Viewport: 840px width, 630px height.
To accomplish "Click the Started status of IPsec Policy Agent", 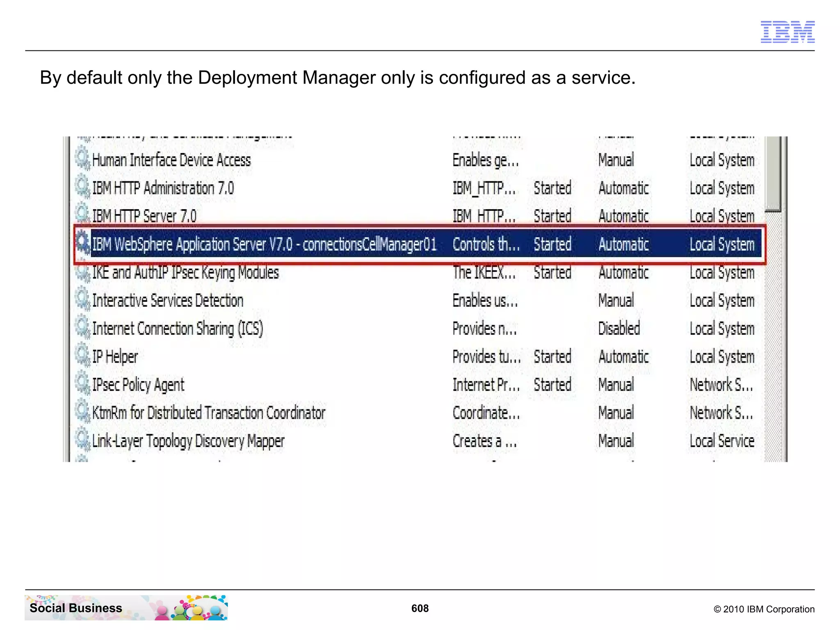I will click(552, 385).
